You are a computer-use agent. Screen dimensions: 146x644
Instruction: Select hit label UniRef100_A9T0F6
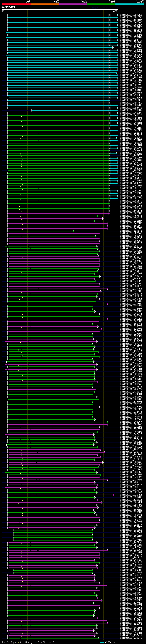click(131, 100)
